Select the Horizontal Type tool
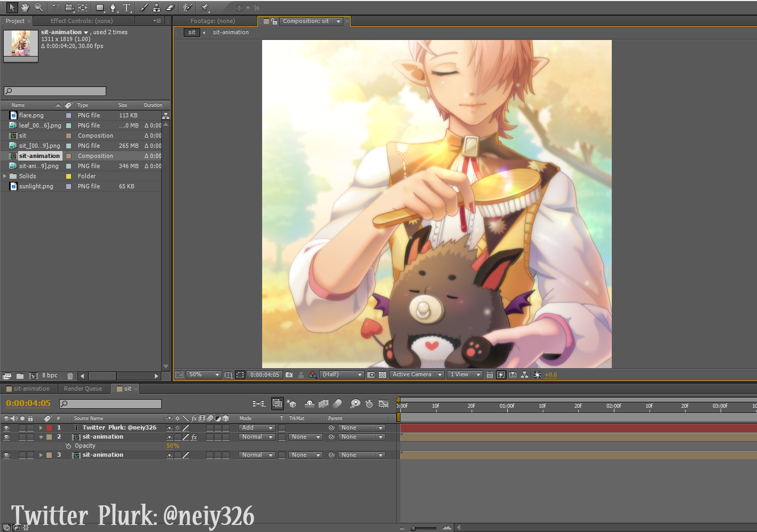This screenshot has width=757, height=532. coord(127,7)
